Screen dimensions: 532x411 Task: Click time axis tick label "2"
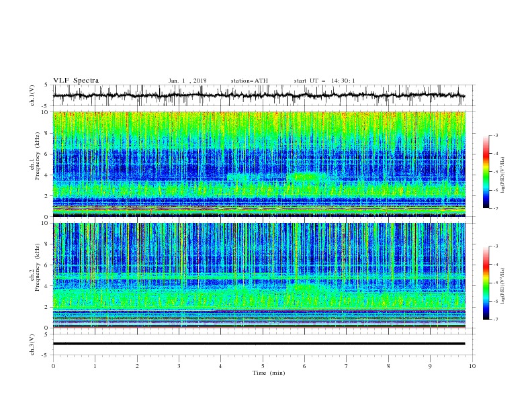point(137,366)
